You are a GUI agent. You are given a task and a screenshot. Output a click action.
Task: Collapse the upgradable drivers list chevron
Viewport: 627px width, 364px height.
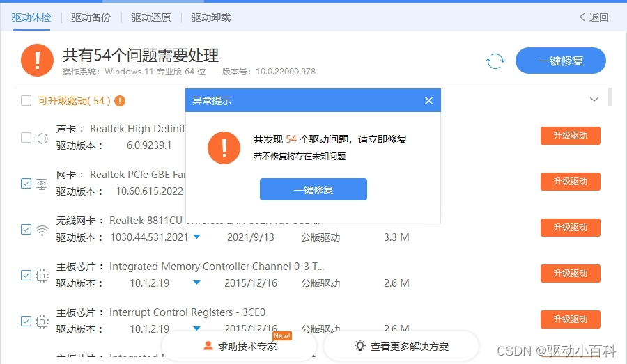pos(594,99)
